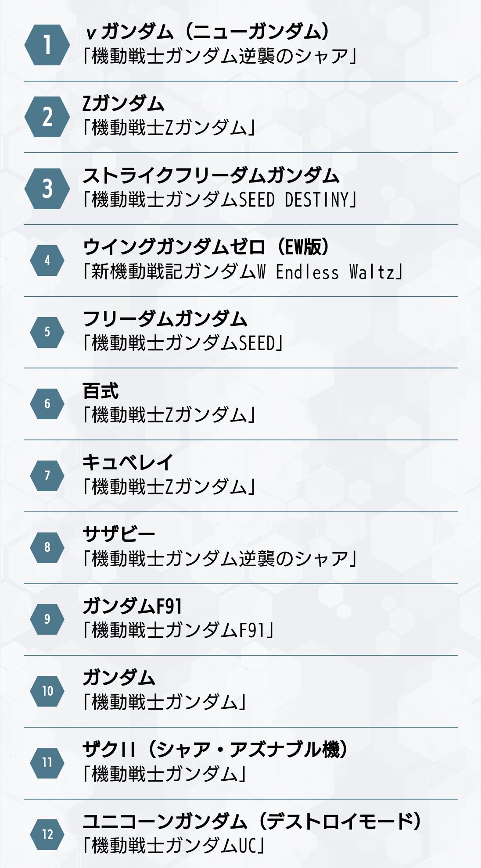Screen dimensions: 481x868
Task: Click the rank 2 hexagon badge
Action: pos(47,117)
